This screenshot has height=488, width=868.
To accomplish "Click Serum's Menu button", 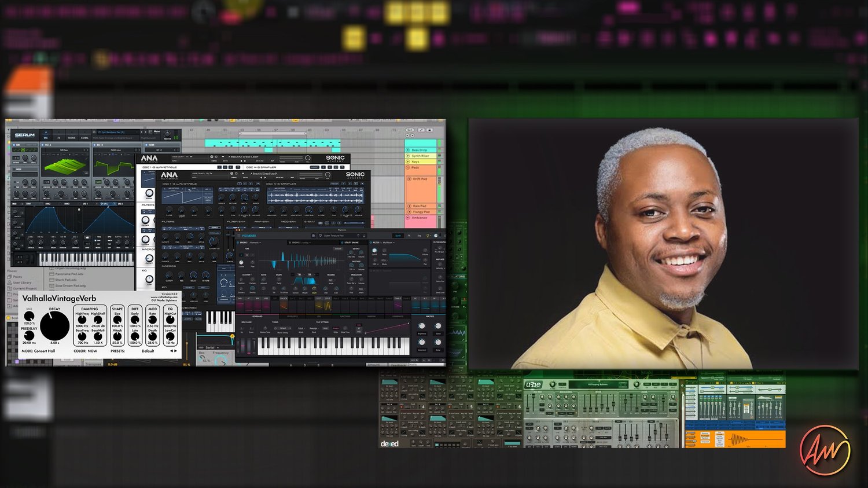I will click(x=157, y=132).
